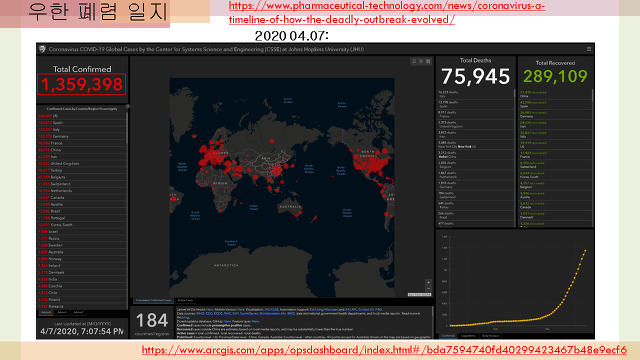Select the Russia row in confirmed cases list
The width and height of the screenshot is (640, 360).
click(82, 238)
